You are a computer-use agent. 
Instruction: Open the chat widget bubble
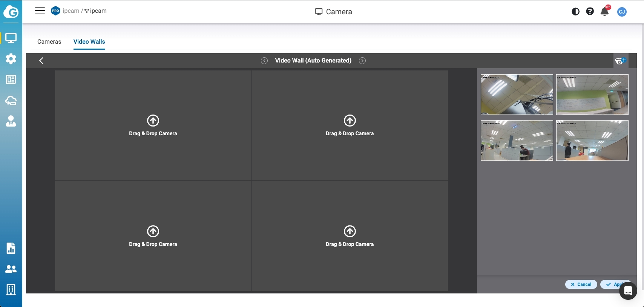(628, 291)
